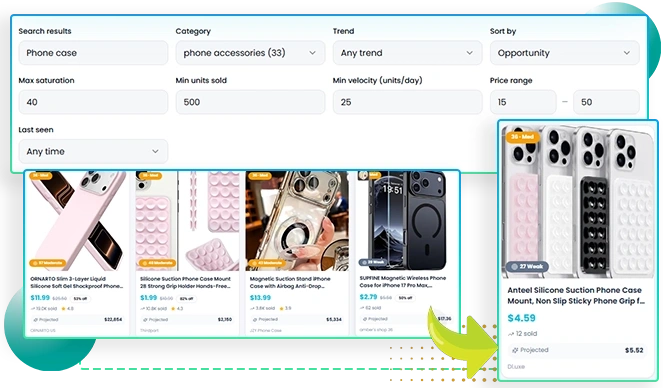The width and height of the screenshot is (663, 388).
Task: Click the $22,854 projected value
Action: tap(113, 320)
